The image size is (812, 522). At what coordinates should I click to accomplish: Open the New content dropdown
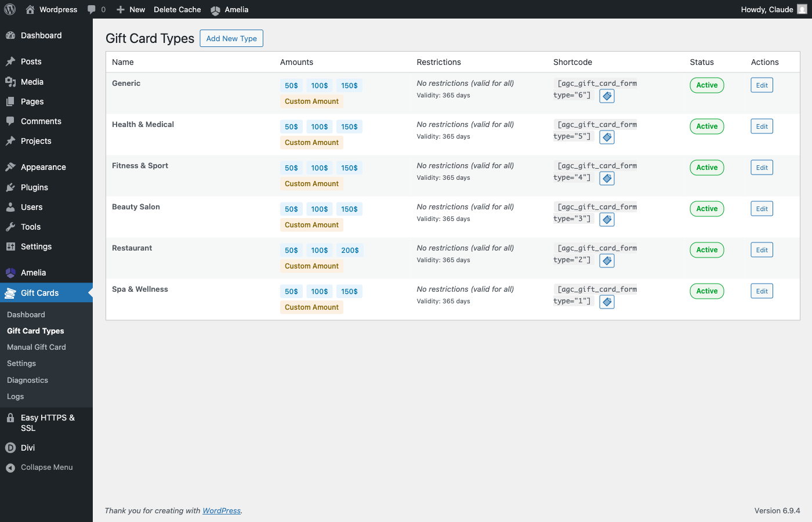click(x=130, y=9)
